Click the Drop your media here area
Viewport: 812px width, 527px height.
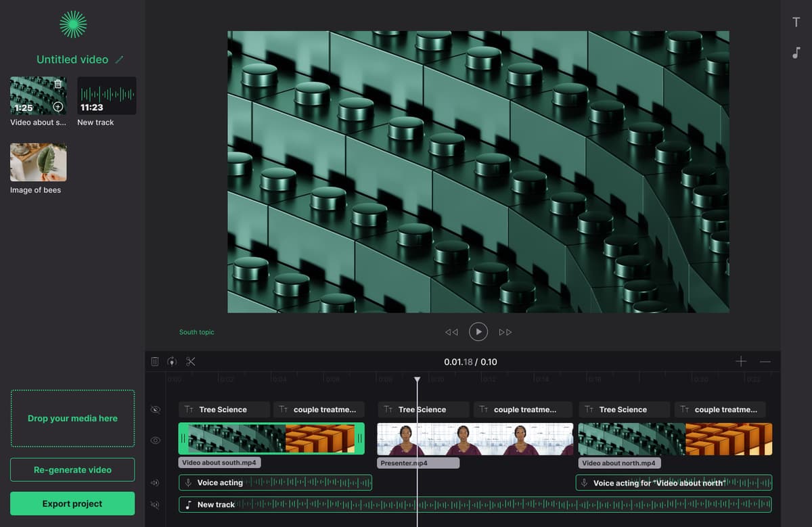pos(72,418)
